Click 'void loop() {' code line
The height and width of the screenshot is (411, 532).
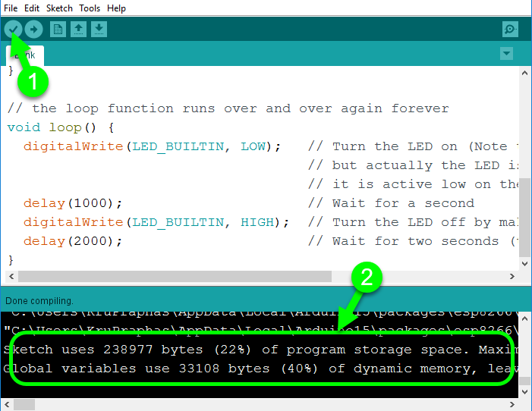coord(61,127)
